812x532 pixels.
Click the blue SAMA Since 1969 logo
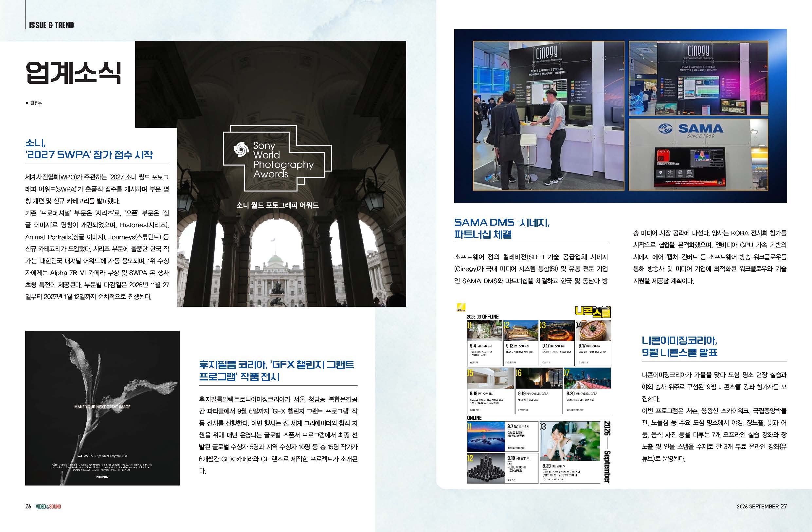[x=691, y=130]
